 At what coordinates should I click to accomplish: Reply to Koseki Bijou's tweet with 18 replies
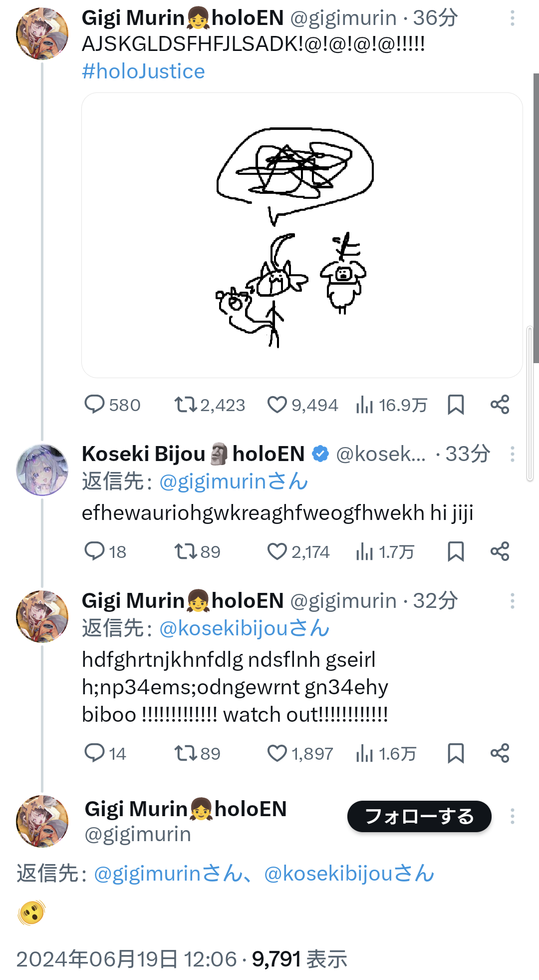click(x=94, y=551)
